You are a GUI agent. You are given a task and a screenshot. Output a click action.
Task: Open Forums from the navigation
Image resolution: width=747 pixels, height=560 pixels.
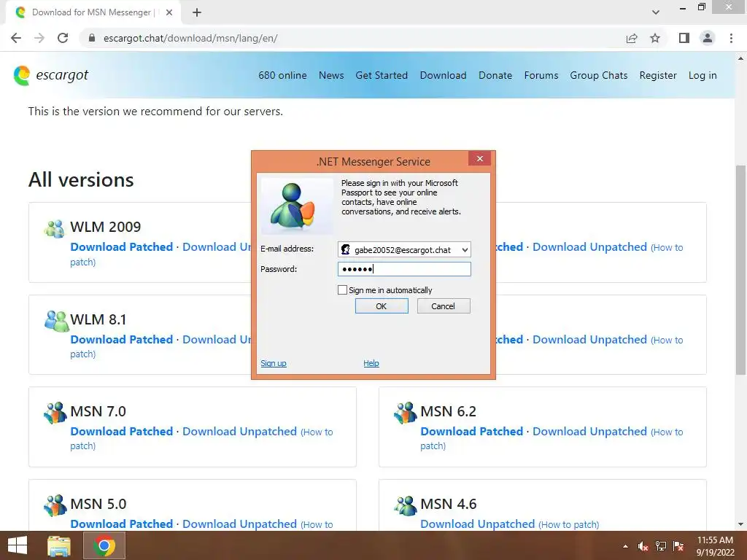click(x=541, y=75)
